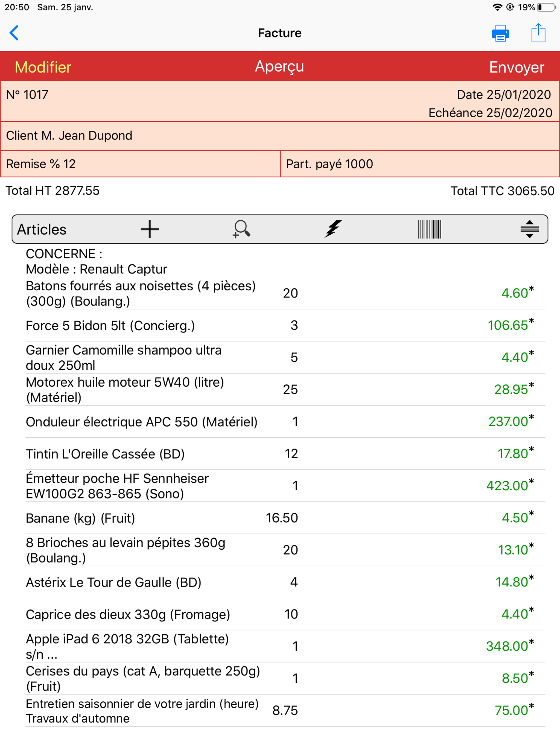
Task: Open the CONCERNE Renault Captur note
Action: [x=97, y=261]
